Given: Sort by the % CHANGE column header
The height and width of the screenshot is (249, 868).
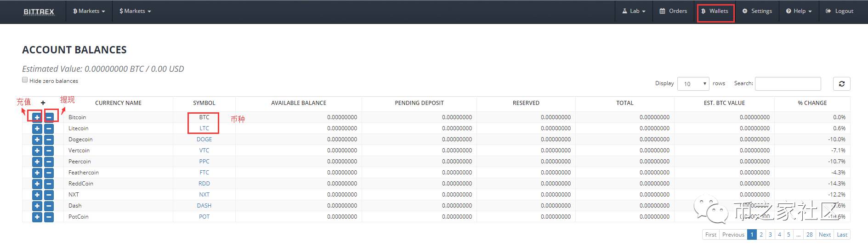Looking at the screenshot, I should [x=812, y=103].
